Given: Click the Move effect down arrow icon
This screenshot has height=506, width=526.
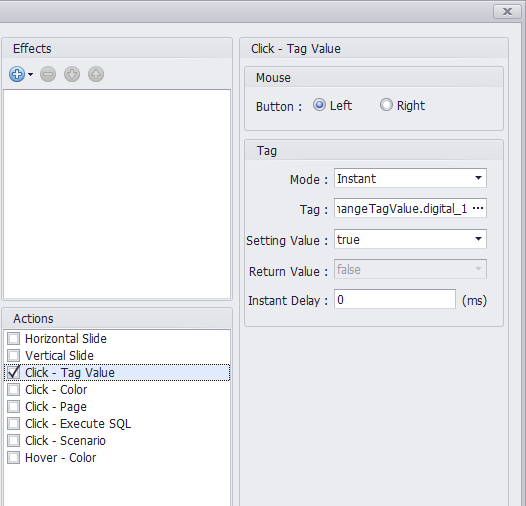Looking at the screenshot, I should [x=72, y=74].
